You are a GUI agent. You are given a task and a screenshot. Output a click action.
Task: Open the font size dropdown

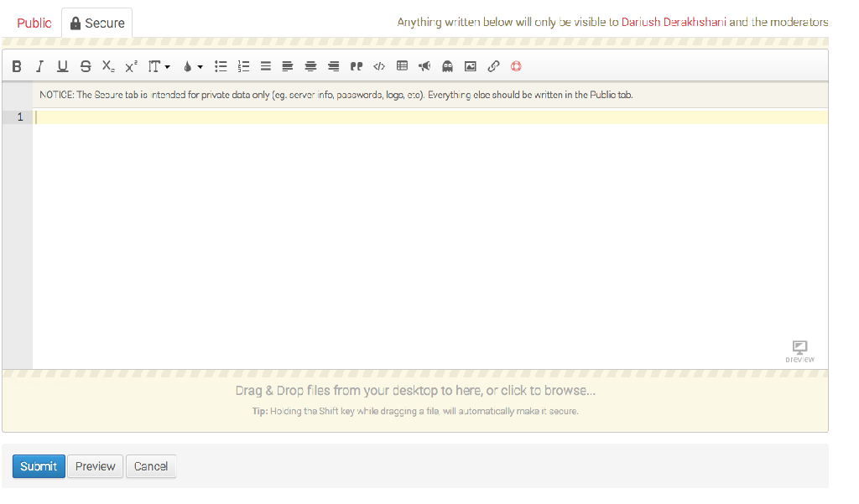click(159, 66)
